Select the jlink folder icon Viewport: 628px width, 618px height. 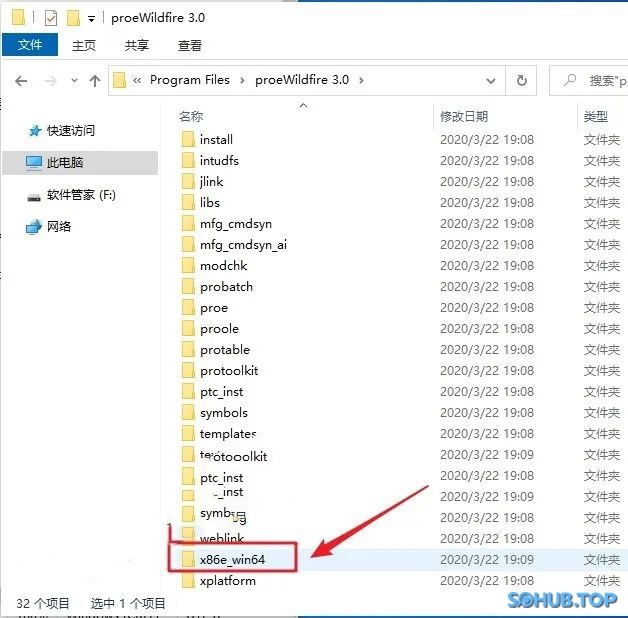188,182
